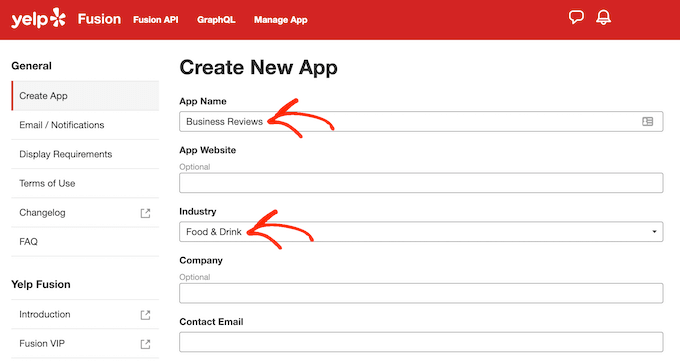Click the Fusion header title
The width and height of the screenshot is (680, 361).
point(99,19)
